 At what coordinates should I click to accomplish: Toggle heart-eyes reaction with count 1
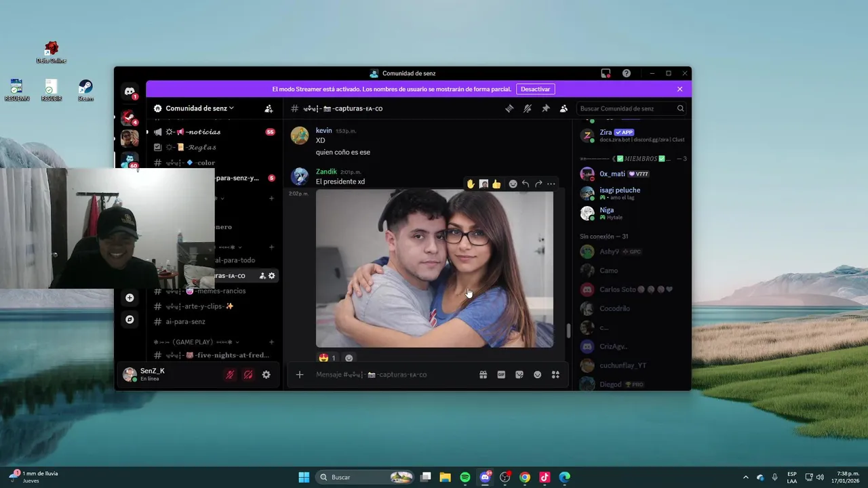click(x=327, y=358)
